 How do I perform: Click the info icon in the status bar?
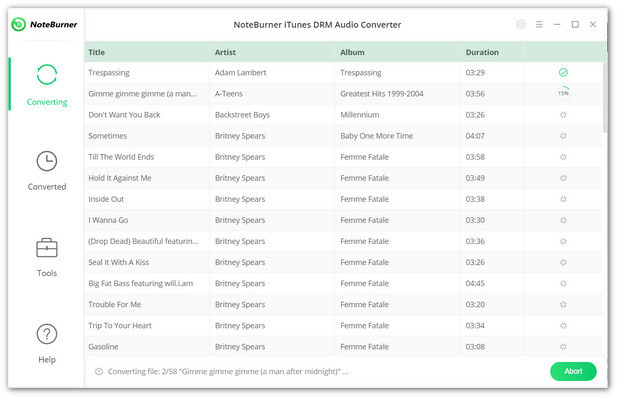pos(99,371)
